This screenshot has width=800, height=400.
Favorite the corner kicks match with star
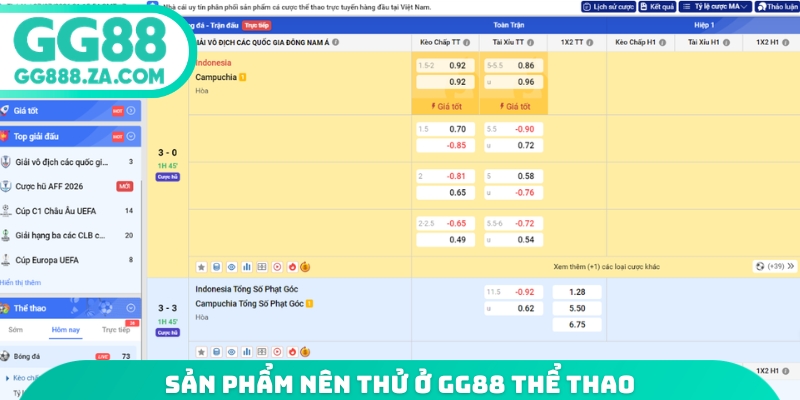[x=202, y=352]
